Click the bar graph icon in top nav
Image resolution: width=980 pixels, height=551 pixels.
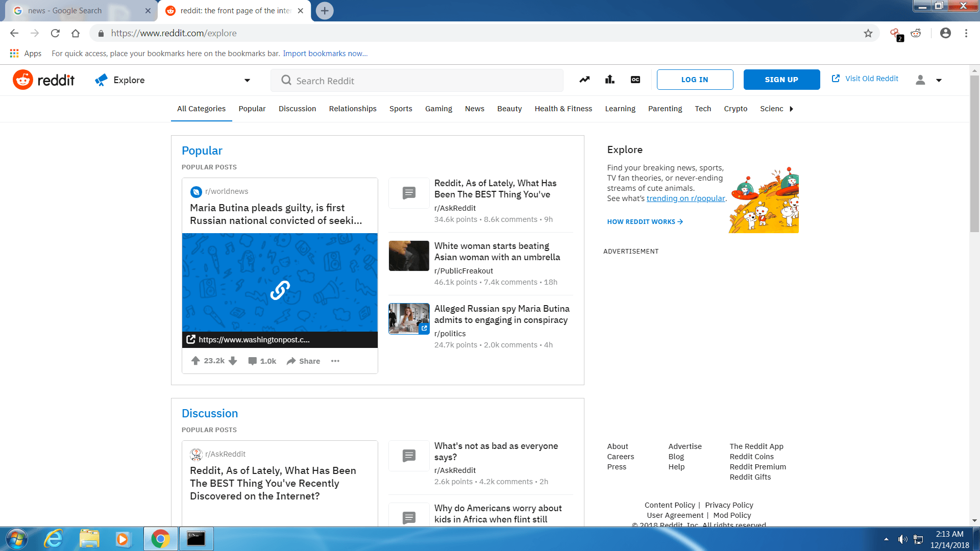[x=610, y=80]
